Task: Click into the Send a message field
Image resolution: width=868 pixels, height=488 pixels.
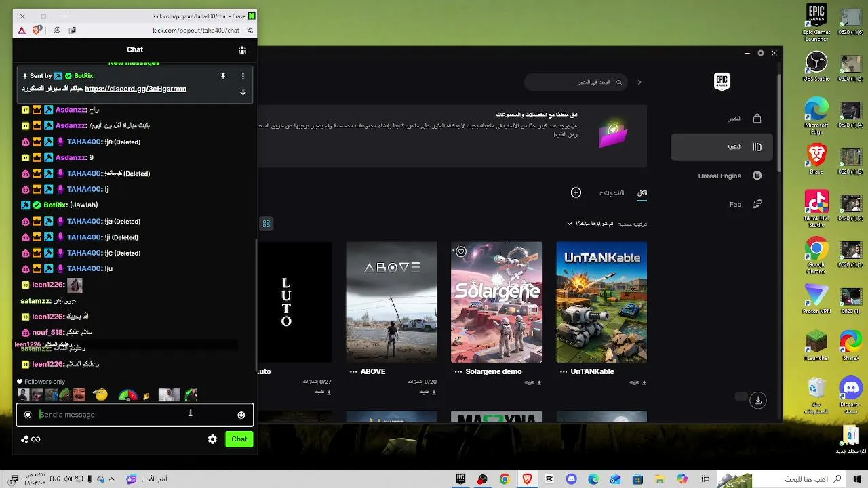Action: click(x=135, y=415)
